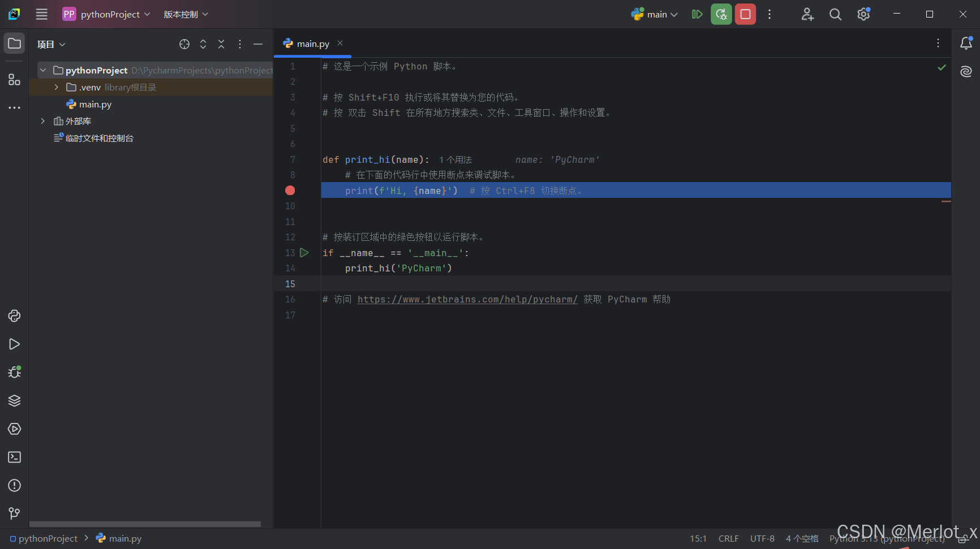
Task: Open the Structure tool window
Action: (14, 80)
